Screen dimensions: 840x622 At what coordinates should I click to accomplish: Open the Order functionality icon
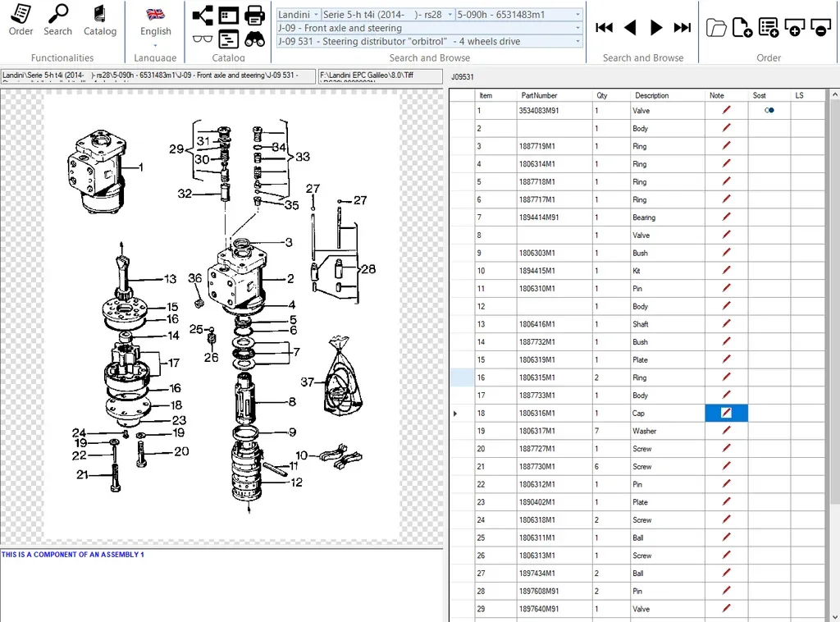[x=21, y=14]
